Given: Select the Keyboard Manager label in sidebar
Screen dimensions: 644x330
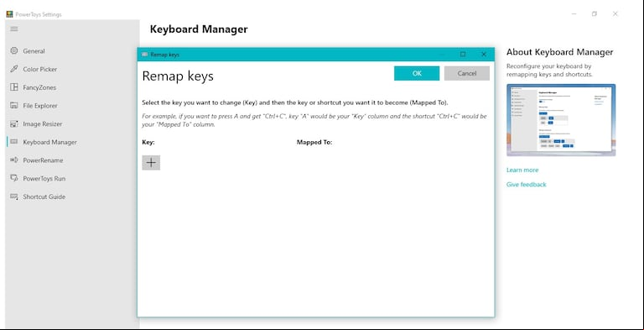Looking at the screenshot, I should pos(49,142).
